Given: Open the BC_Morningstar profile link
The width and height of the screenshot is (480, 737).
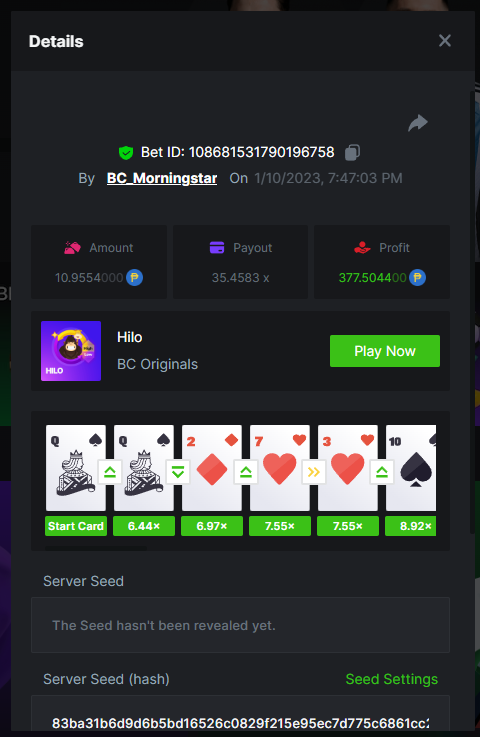Looking at the screenshot, I should click(162, 178).
